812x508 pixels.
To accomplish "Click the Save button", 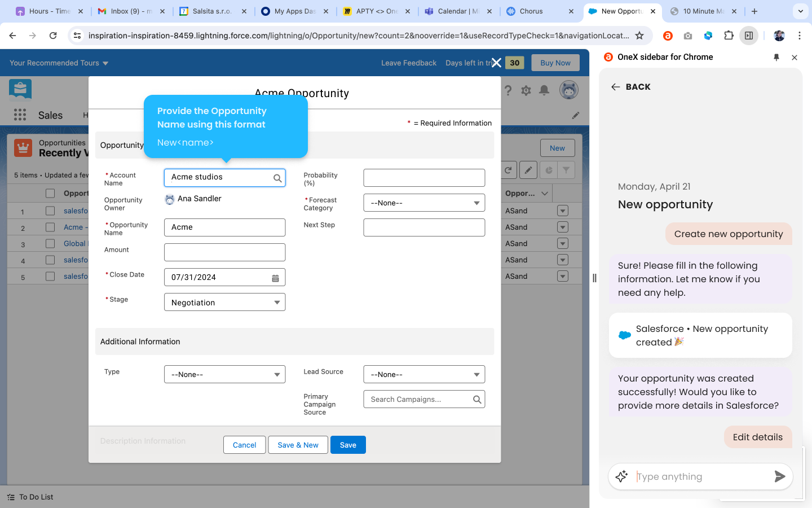I will point(348,445).
